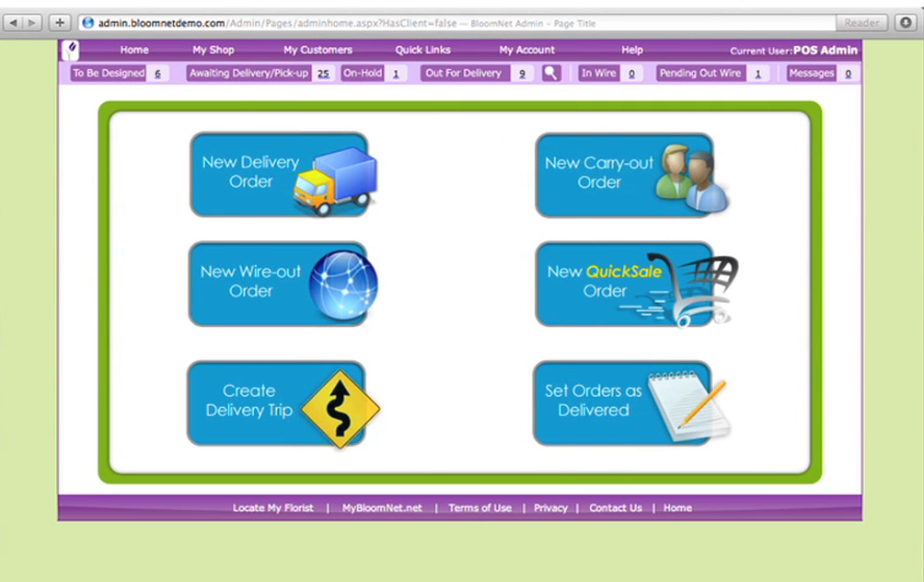Open the My Account menu

point(526,50)
